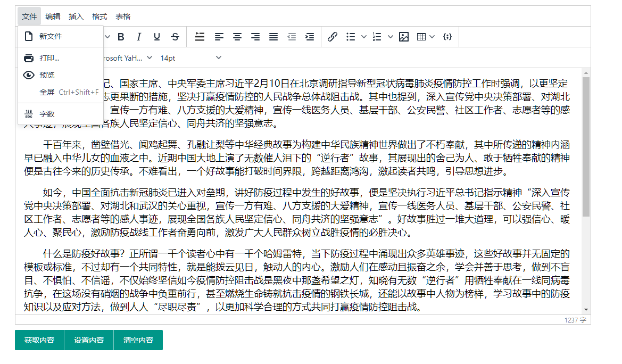Screen dimensions: 622x364
Task: Increase paragraph indent
Action: [x=310, y=37]
